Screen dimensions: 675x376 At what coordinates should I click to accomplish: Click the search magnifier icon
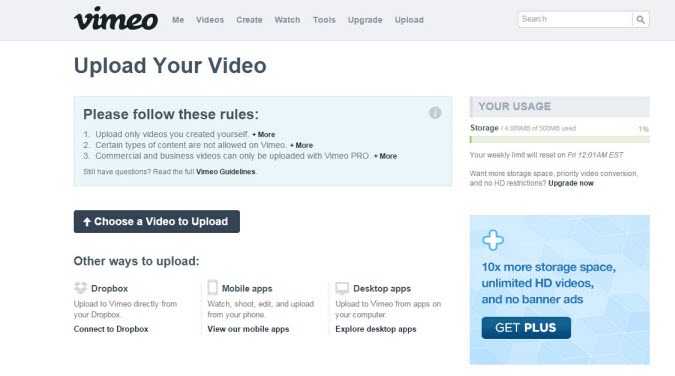(x=641, y=19)
